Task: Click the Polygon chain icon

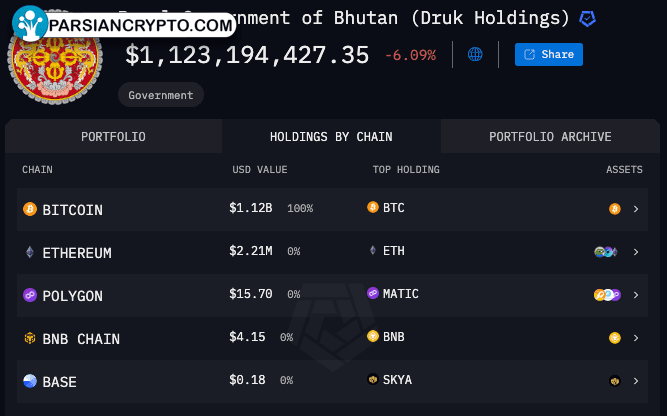Action: (x=29, y=296)
